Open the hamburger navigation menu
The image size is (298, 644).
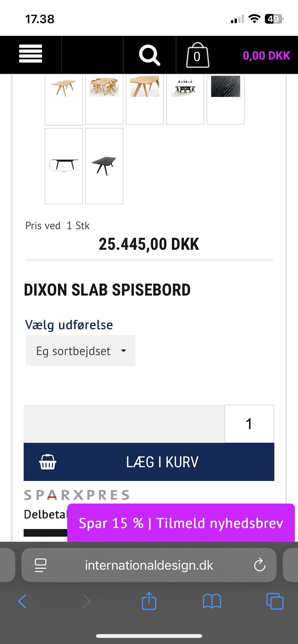pyautogui.click(x=30, y=54)
